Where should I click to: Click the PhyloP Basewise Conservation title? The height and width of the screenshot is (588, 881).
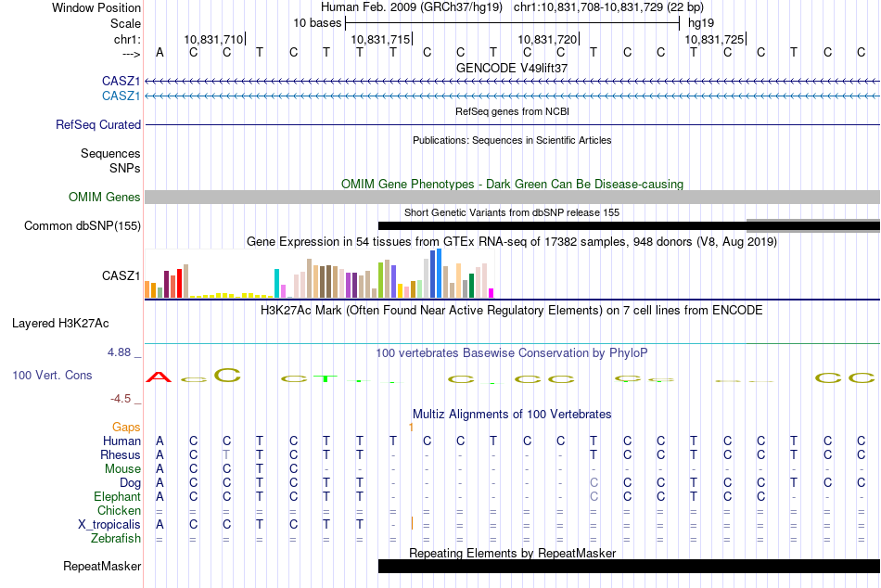click(x=512, y=353)
